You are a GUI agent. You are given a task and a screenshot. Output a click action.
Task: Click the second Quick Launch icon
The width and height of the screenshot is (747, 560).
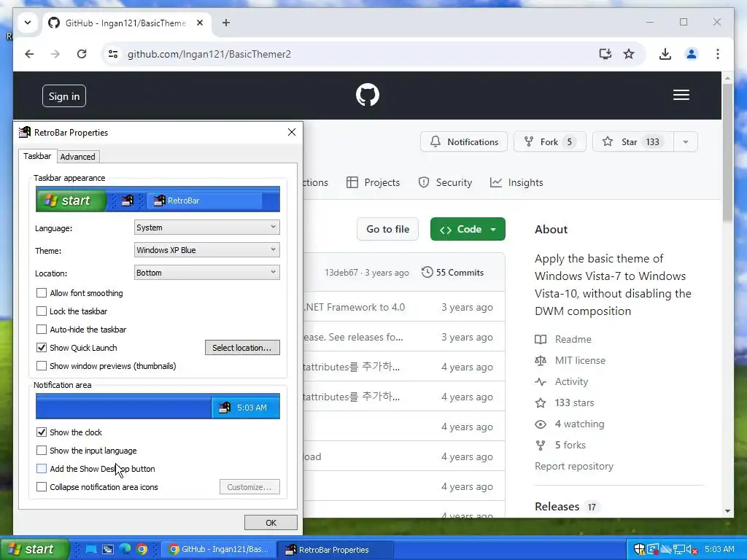point(108,549)
